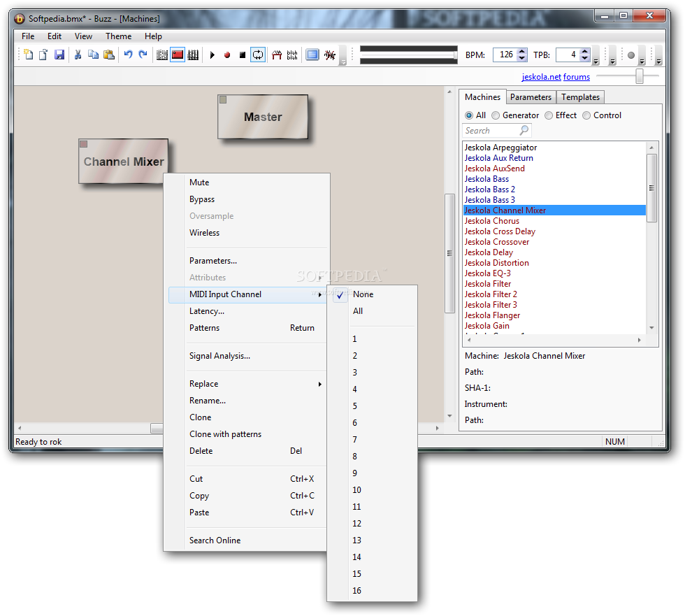The width and height of the screenshot is (685, 616).
Task: Choose MIDI input channel 1
Action: (372, 339)
